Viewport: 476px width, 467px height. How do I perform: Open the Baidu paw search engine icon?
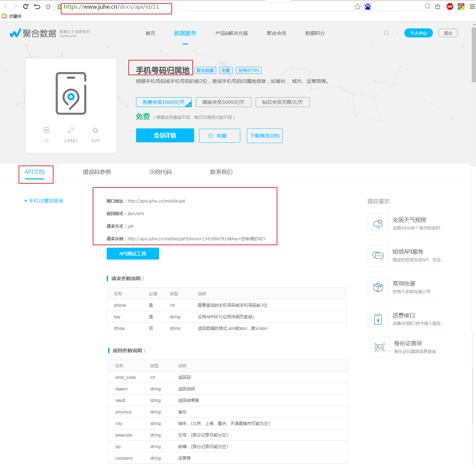[x=368, y=7]
